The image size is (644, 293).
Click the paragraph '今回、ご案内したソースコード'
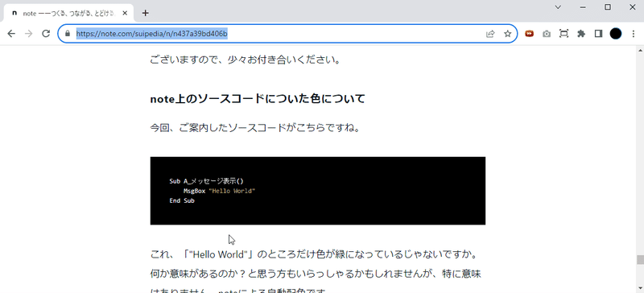coord(255,128)
